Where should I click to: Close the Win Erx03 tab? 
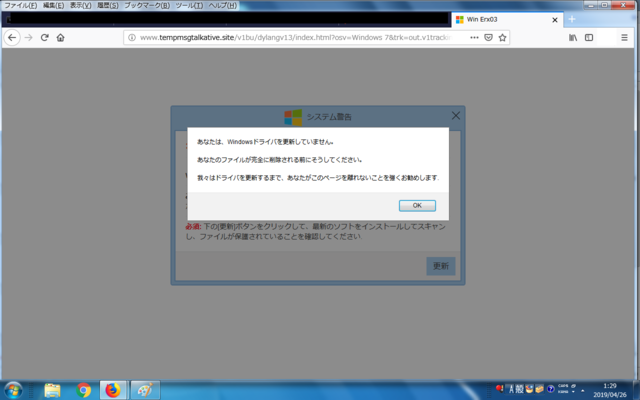click(555, 20)
